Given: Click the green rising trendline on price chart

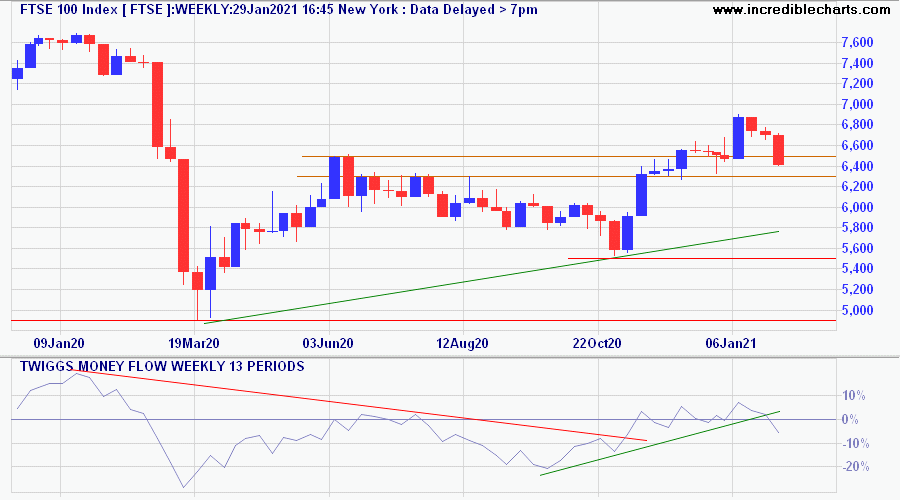Looking at the screenshot, I should pos(491,277).
